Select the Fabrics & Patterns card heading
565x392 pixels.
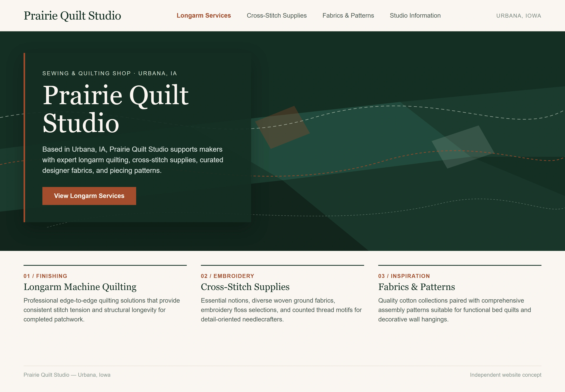click(417, 287)
